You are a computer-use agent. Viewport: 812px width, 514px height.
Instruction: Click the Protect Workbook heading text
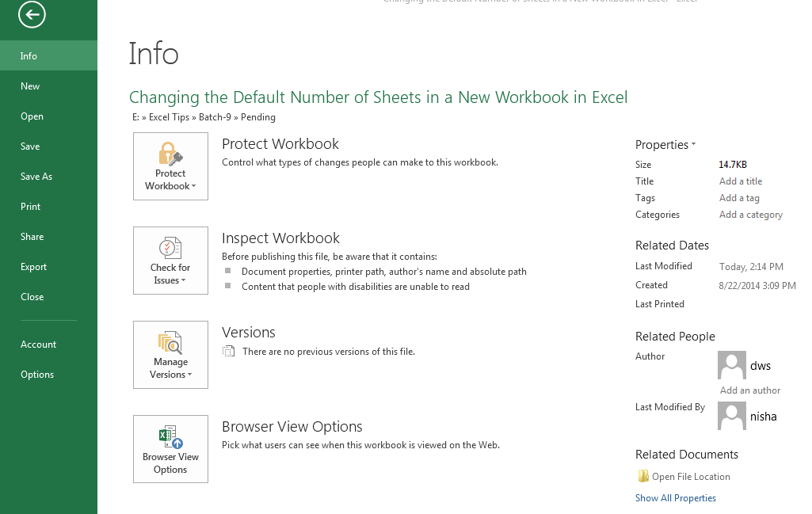(280, 144)
